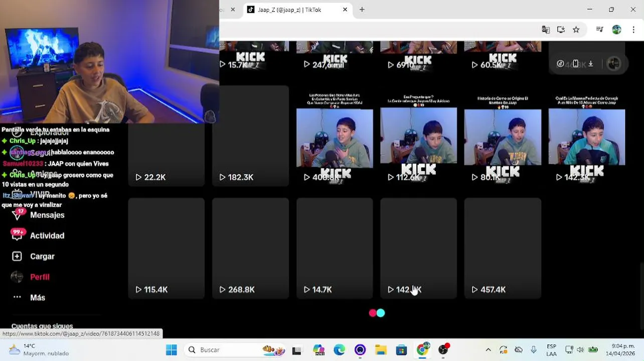Click the Más label
Screen dimensions: 644x361
click(x=38, y=297)
